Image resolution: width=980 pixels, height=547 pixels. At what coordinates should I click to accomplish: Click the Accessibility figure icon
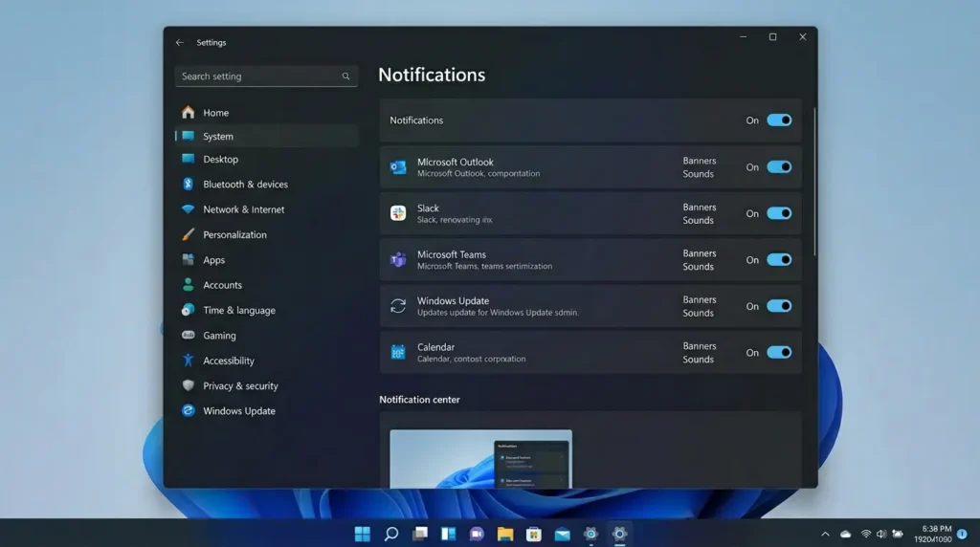coord(189,361)
